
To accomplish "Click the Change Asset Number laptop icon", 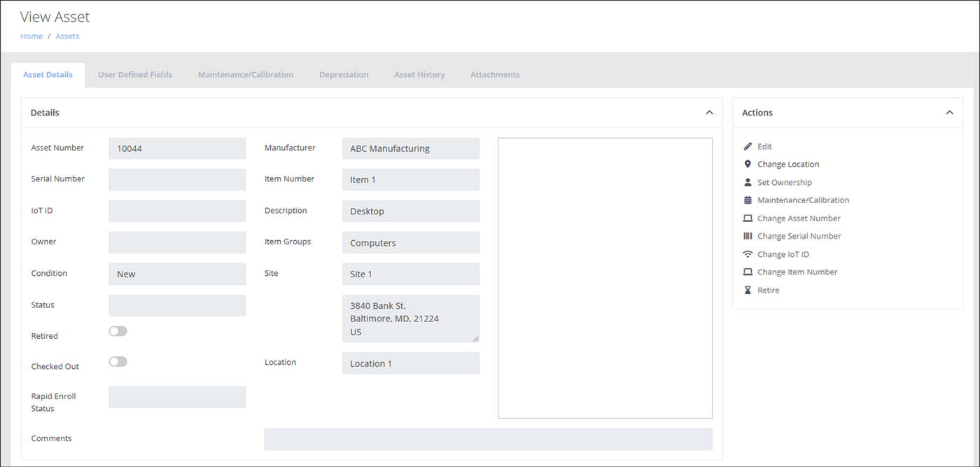I will coord(748,218).
